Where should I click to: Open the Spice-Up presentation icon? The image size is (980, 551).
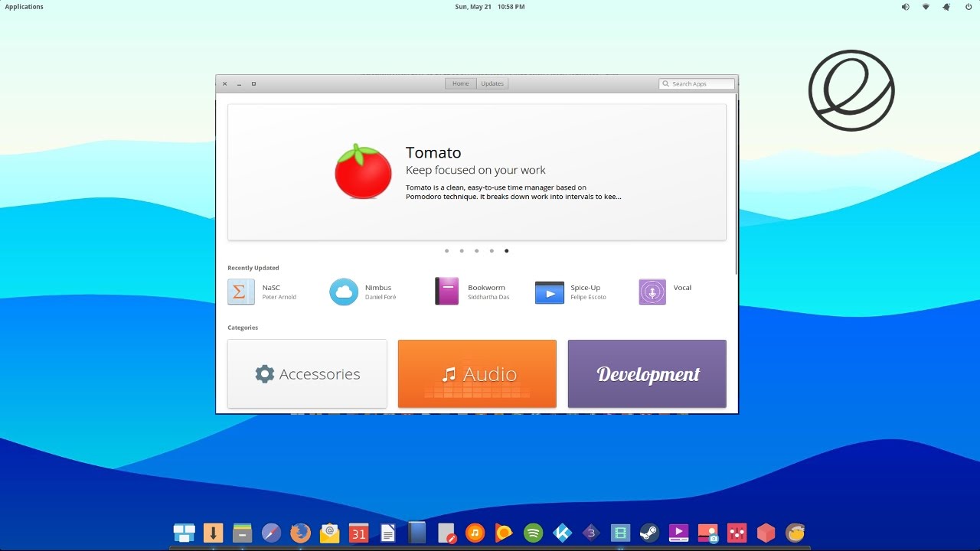549,292
